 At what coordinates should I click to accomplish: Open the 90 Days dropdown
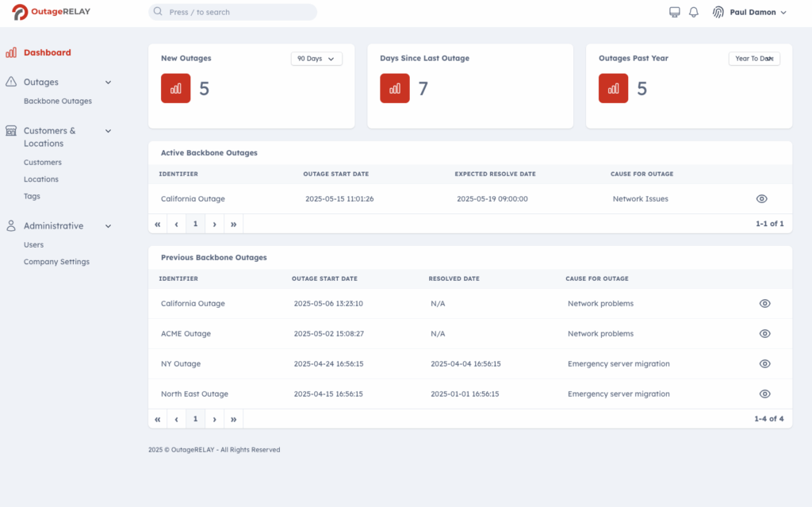tap(316, 59)
